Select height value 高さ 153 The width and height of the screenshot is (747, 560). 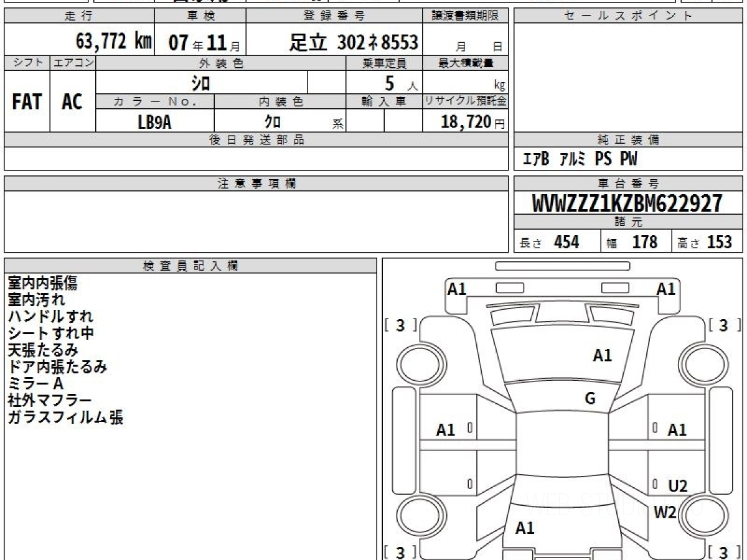tap(705, 242)
